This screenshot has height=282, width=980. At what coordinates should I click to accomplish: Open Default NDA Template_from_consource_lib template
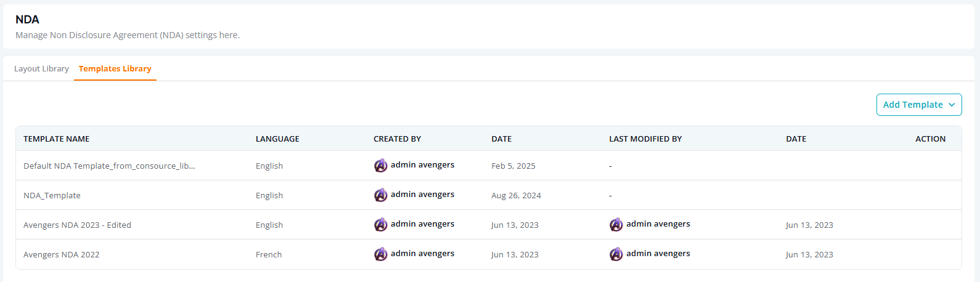pyautogui.click(x=109, y=166)
